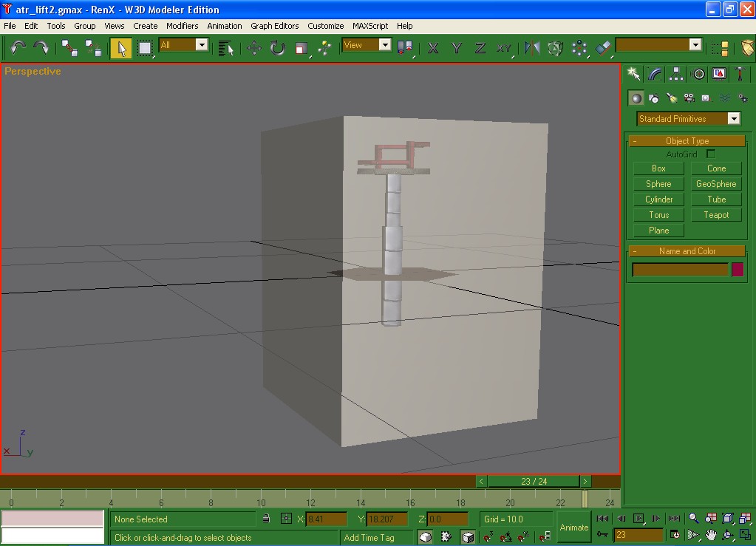This screenshot has height=546, width=756.
Task: Click the Teapot primitive button
Action: 716,215
